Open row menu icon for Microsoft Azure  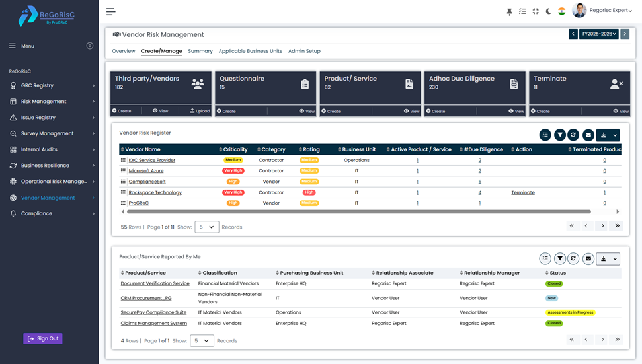(123, 170)
